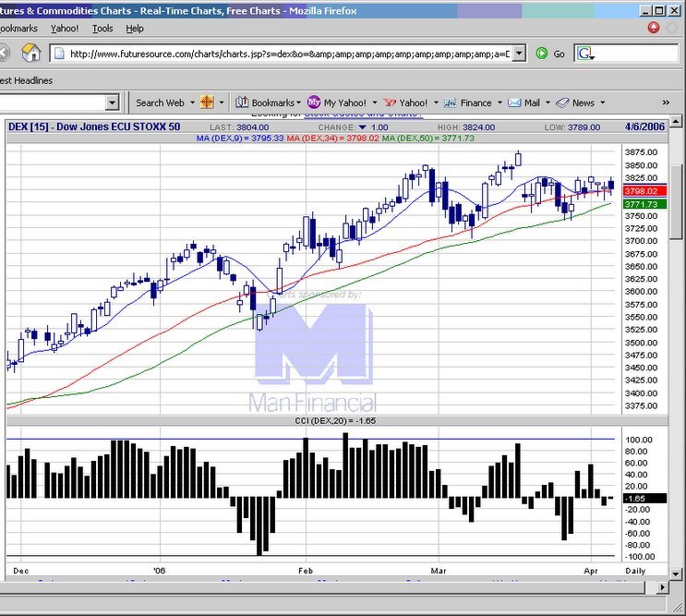
Task: Minimize the Firefox window
Action: click(645, 10)
